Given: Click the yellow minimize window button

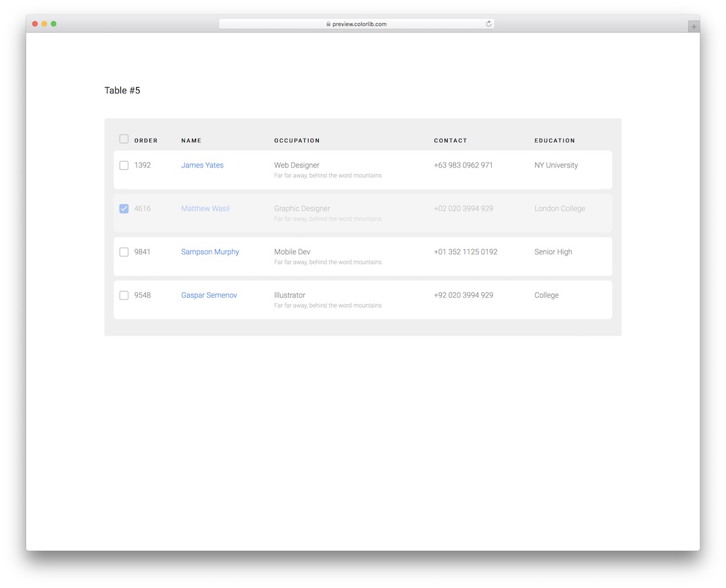Looking at the screenshot, I should point(44,24).
